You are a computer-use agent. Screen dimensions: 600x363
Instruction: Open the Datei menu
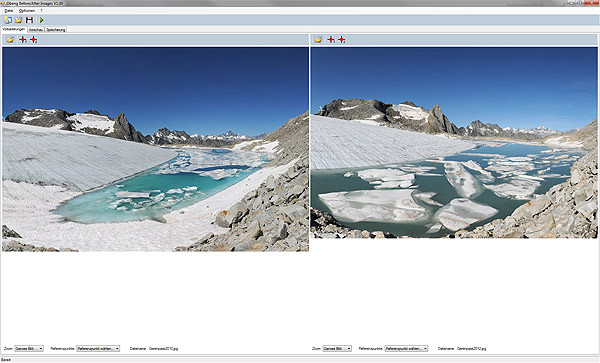click(x=8, y=11)
